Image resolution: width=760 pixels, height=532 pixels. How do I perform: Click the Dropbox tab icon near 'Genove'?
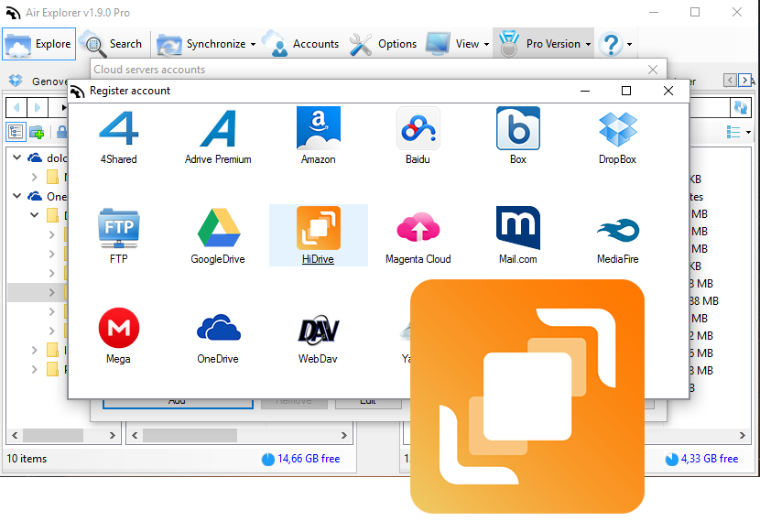(16, 81)
